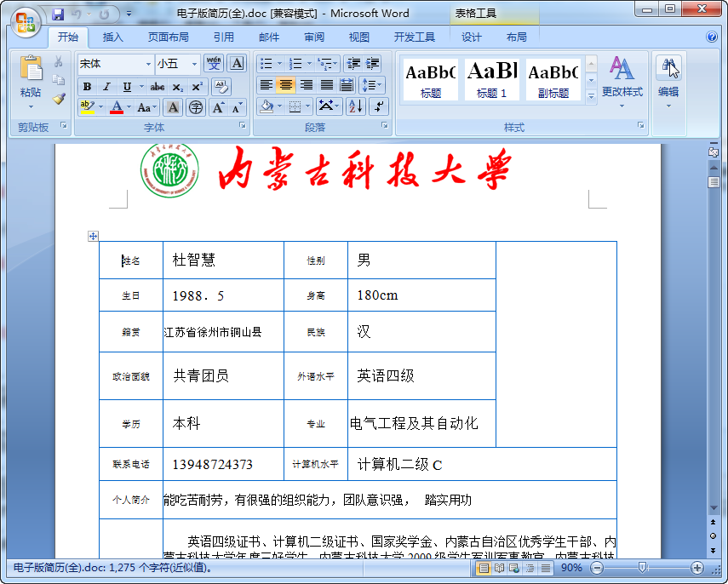Click the zoom slider handle
This screenshot has width=728, height=584.
pos(643,567)
